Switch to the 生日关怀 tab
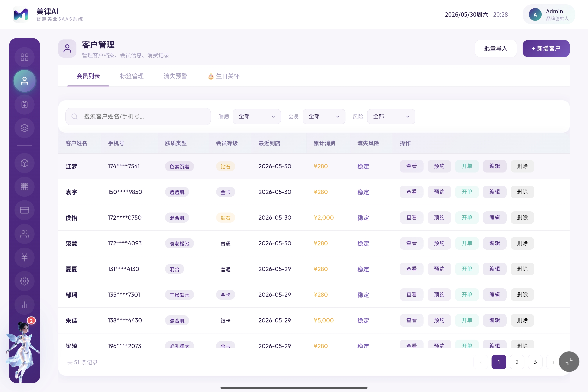This screenshot has width=588, height=392. click(x=224, y=76)
